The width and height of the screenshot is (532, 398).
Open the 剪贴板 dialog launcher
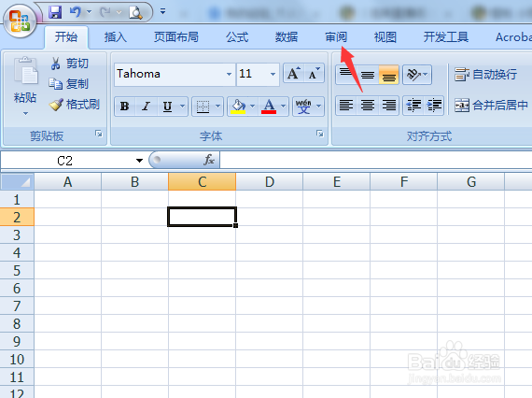(x=99, y=134)
